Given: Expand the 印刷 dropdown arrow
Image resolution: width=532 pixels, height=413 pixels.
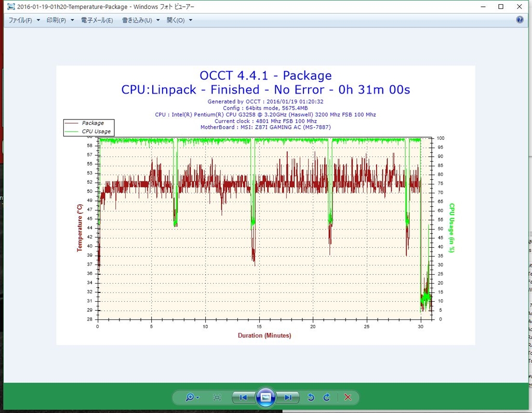Looking at the screenshot, I should click(72, 20).
